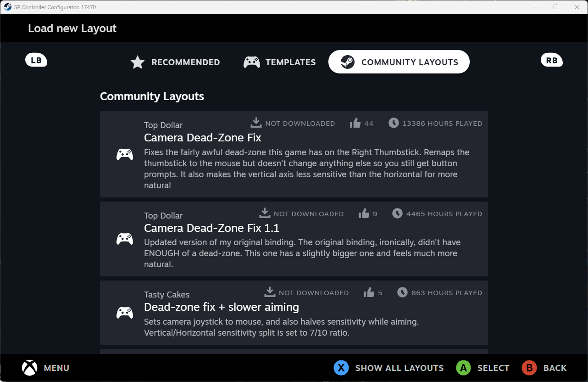Click the controller icon for Dead-zone fix + slower aiming
588x382 pixels.
point(125,313)
